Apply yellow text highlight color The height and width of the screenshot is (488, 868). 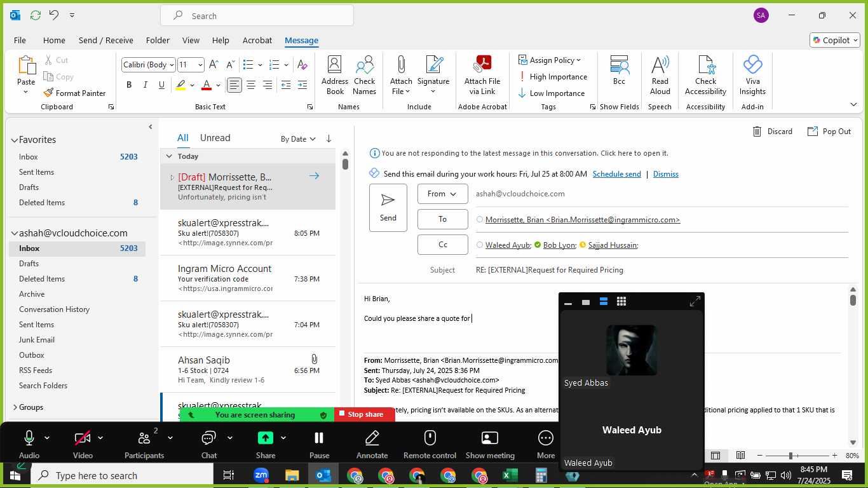click(181, 85)
